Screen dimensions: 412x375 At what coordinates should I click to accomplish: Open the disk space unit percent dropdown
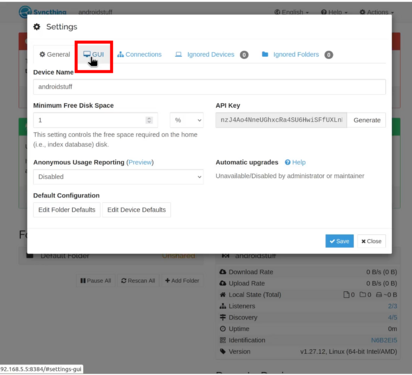pyautogui.click(x=187, y=120)
